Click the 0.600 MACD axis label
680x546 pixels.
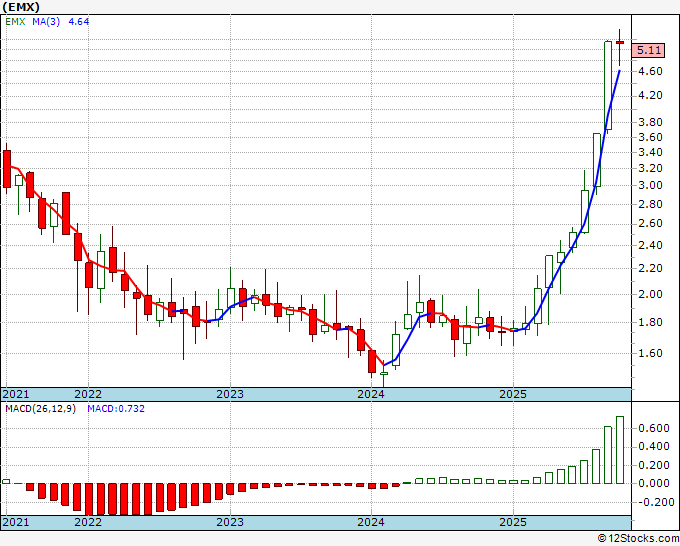[x=654, y=428]
